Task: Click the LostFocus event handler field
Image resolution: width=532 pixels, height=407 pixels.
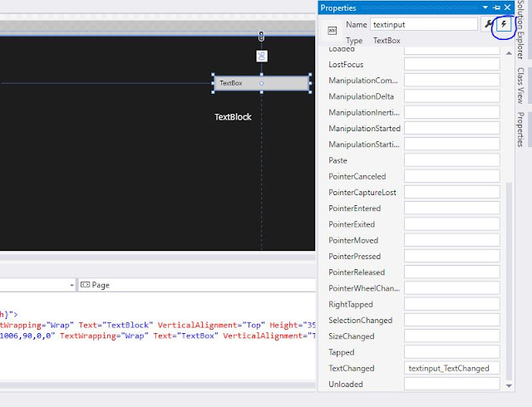Action: [452, 64]
